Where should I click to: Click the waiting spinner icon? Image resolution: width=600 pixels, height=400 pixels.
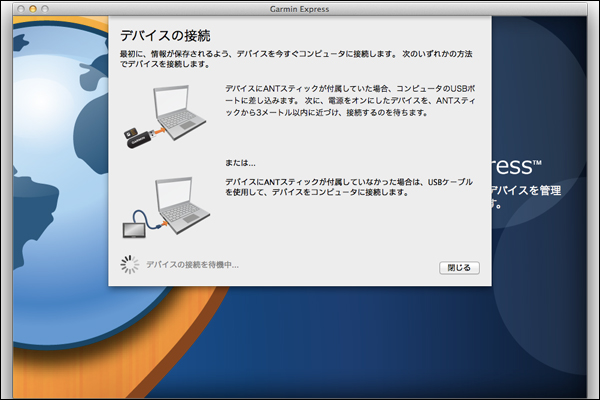tap(130, 264)
